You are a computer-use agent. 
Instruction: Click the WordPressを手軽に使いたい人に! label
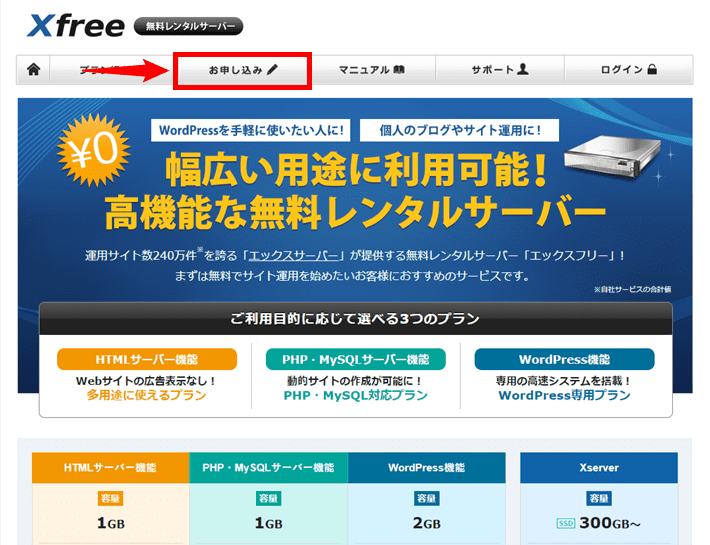click(250, 130)
